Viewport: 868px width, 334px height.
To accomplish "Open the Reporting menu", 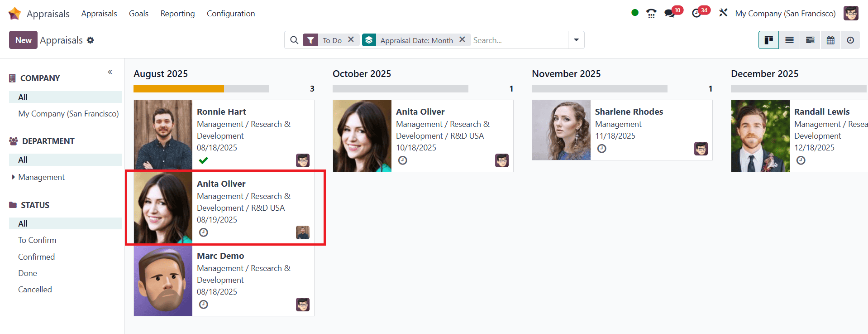I will 177,14.
